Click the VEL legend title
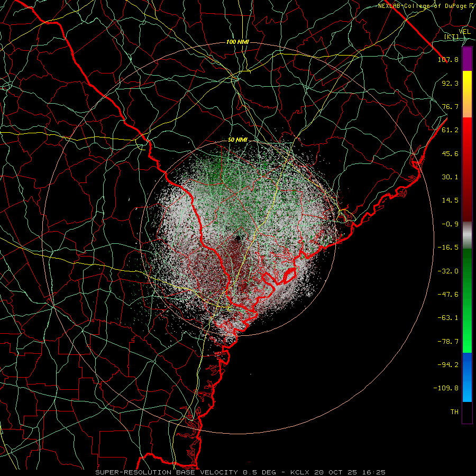The image size is (476, 476). (464, 32)
